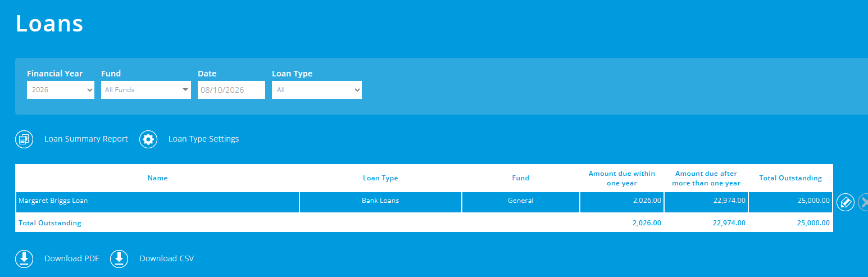The height and width of the screenshot is (277, 868).
Task: Open Loan Summary Report link text
Action: (x=86, y=139)
